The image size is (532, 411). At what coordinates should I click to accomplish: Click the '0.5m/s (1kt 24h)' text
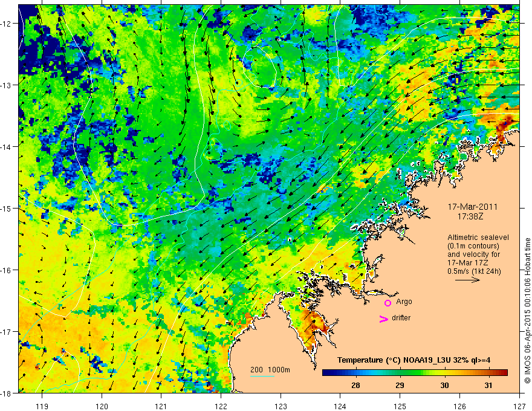(474, 271)
